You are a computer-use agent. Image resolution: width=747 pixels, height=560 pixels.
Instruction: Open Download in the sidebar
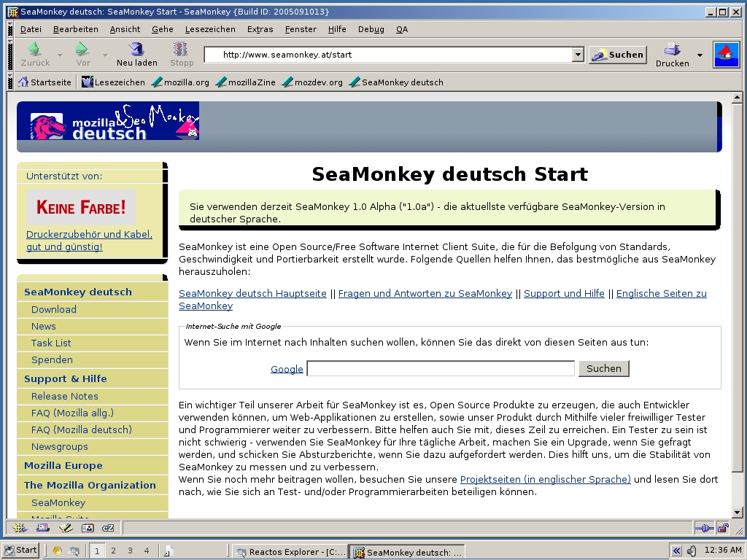54,309
